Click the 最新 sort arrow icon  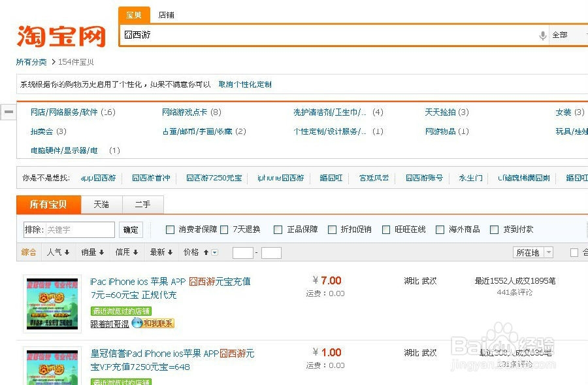pos(169,252)
